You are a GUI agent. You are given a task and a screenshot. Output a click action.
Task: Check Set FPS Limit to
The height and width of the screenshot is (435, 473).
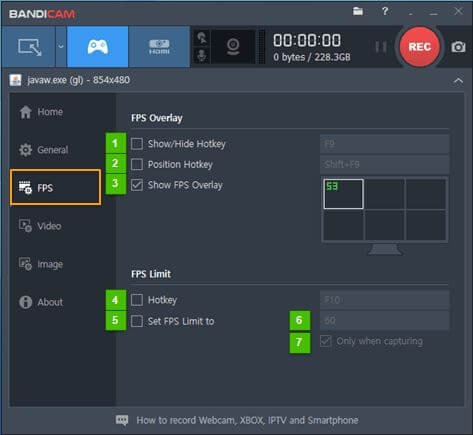tap(137, 321)
